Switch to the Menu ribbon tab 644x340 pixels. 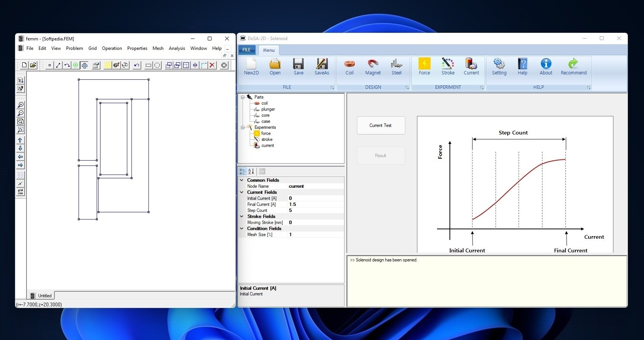[269, 50]
